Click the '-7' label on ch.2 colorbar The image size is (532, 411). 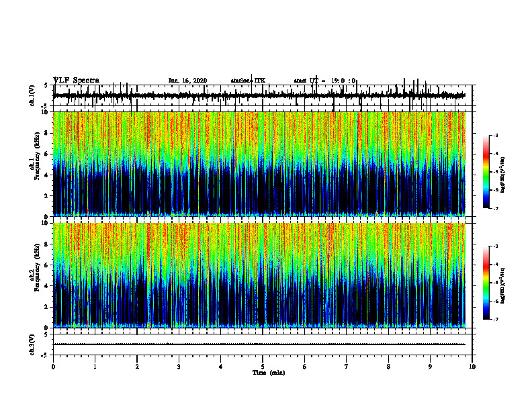[495, 319]
